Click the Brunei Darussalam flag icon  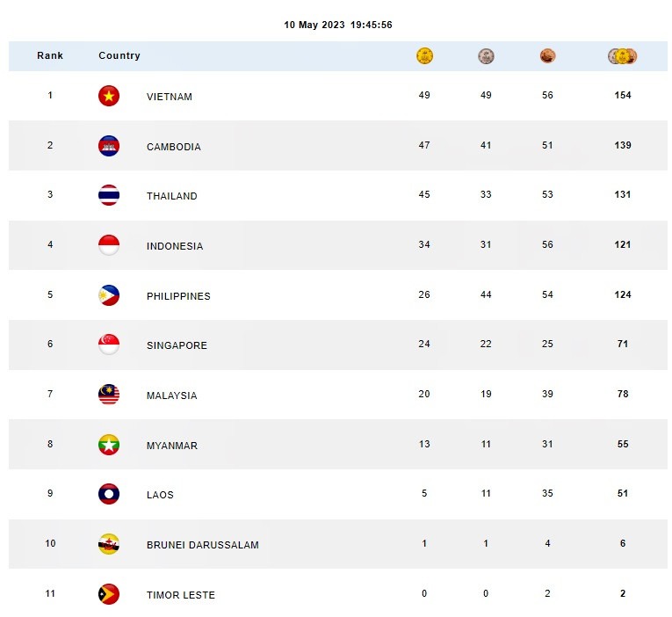[x=109, y=544]
